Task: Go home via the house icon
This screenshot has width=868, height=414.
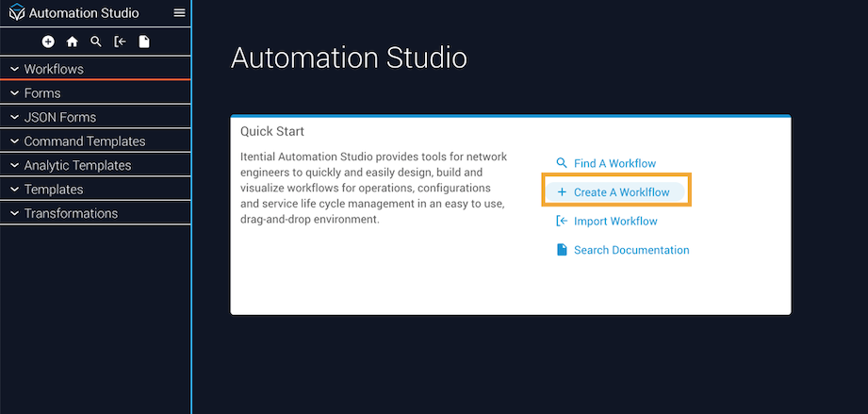Action: (x=72, y=41)
